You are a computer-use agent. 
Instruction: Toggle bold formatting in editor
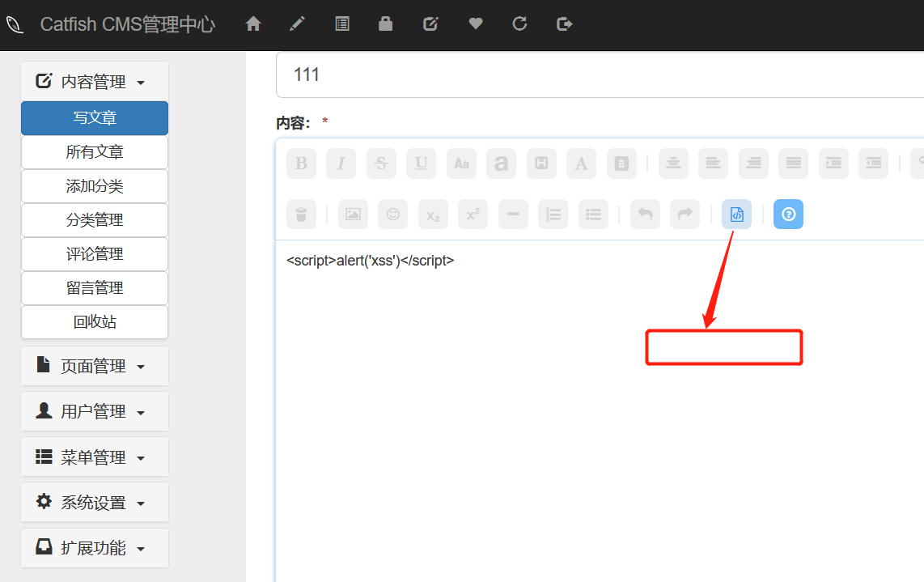[x=301, y=164]
